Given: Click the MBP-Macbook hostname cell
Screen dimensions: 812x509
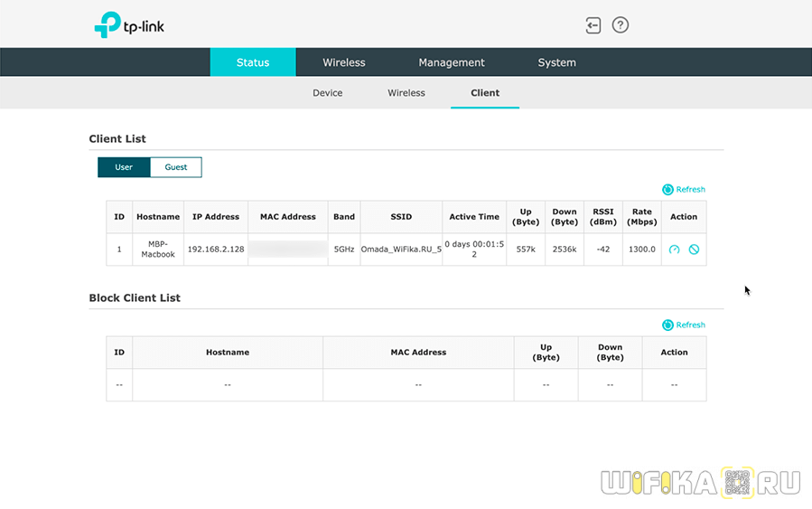Looking at the screenshot, I should point(158,250).
